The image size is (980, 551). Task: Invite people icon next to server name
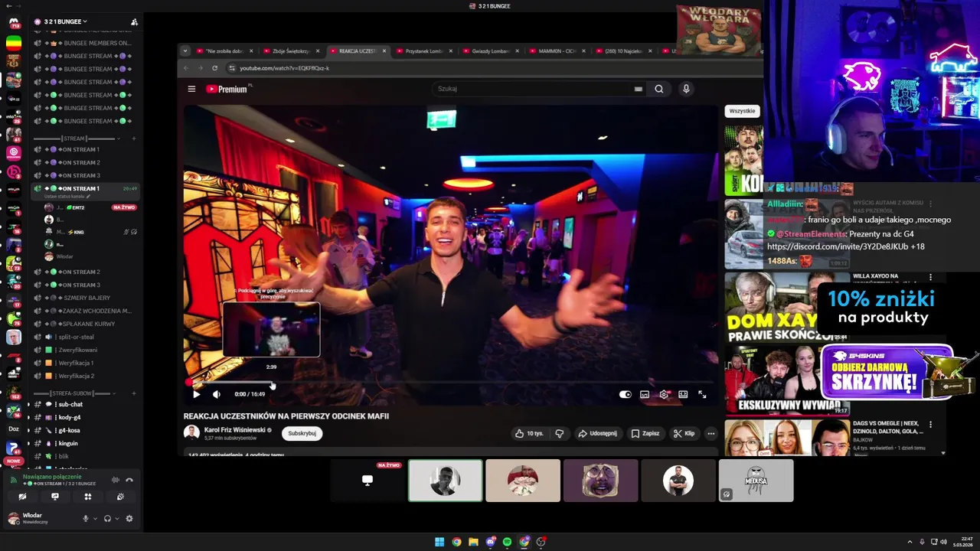pyautogui.click(x=134, y=21)
